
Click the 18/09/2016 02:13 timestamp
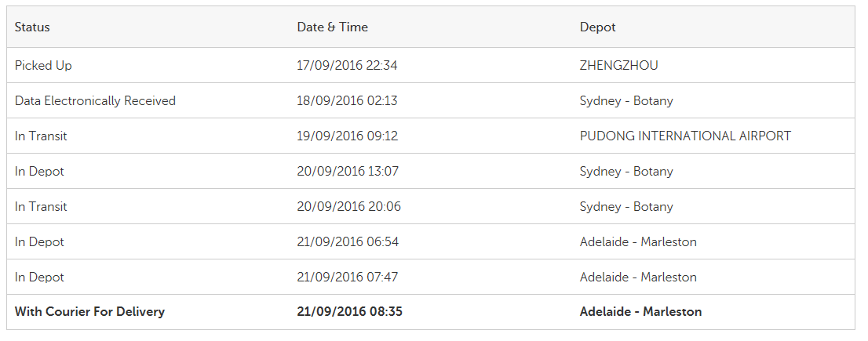point(347,100)
